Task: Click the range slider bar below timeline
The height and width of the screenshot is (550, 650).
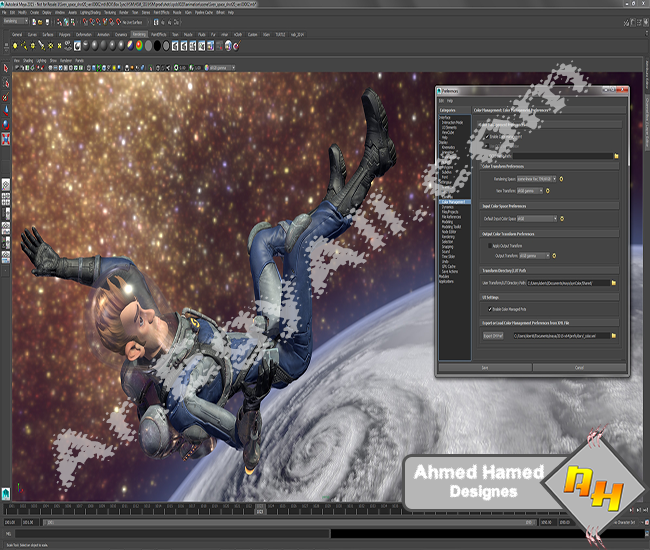Action: [x=289, y=523]
